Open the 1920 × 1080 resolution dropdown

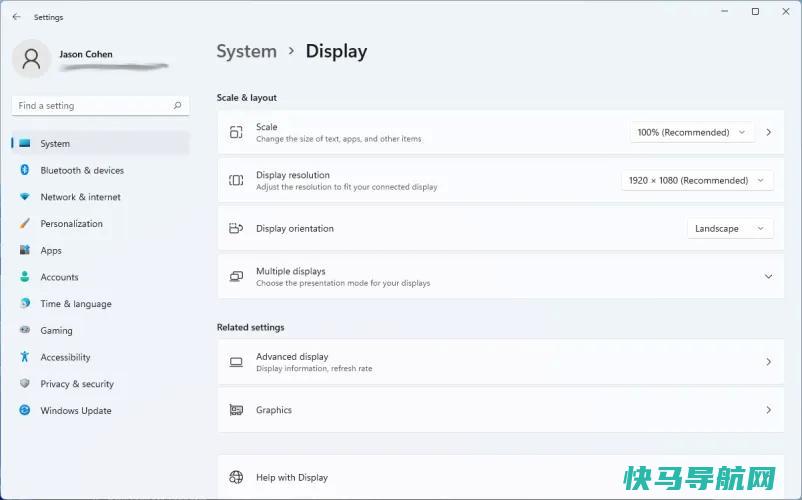[697, 180]
